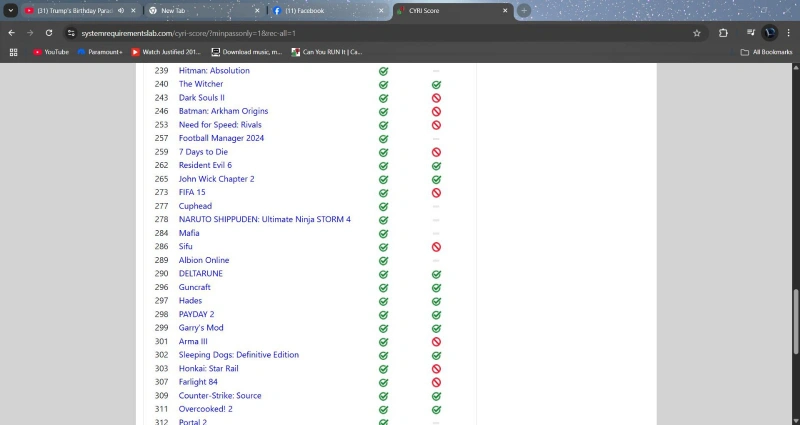The height and width of the screenshot is (425, 800).
Task: Open the Overcooked! 2 link
Action: coord(206,409)
